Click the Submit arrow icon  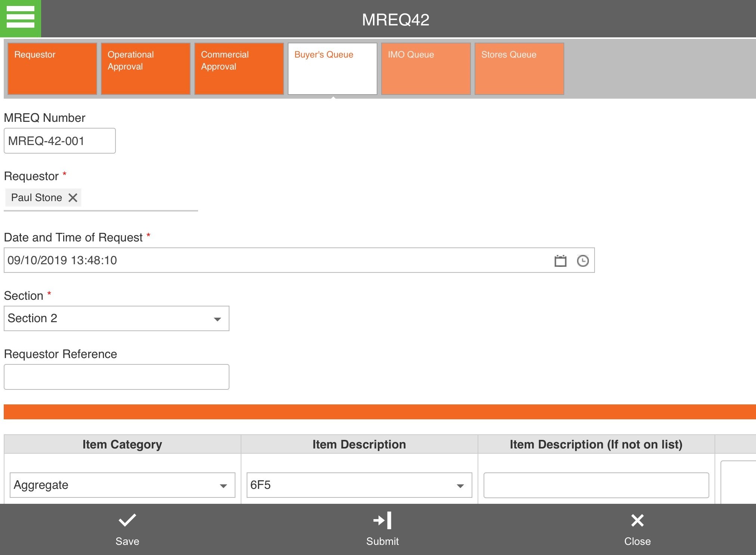(x=382, y=520)
